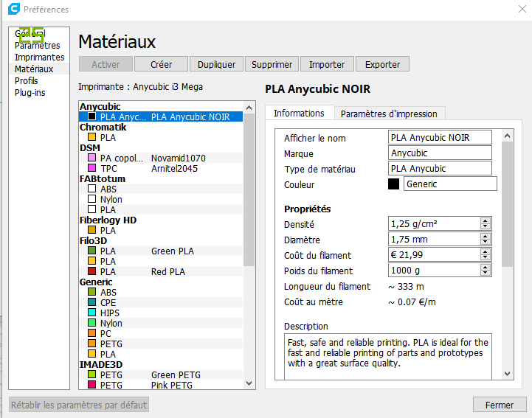Switch to the Informations tab
The width and height of the screenshot is (532, 418).
(299, 114)
